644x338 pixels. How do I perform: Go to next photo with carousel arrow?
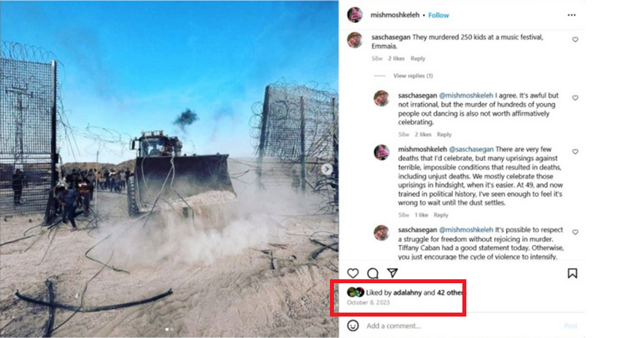tap(327, 169)
